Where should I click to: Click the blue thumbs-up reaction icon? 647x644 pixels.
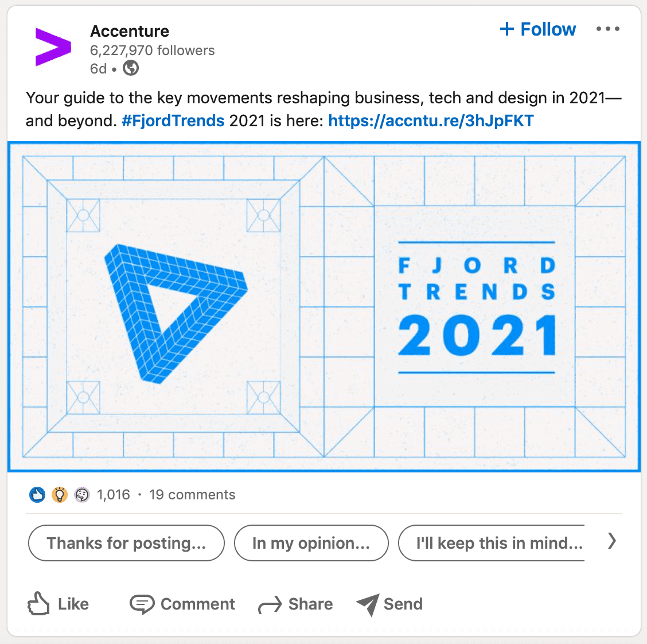click(x=37, y=495)
